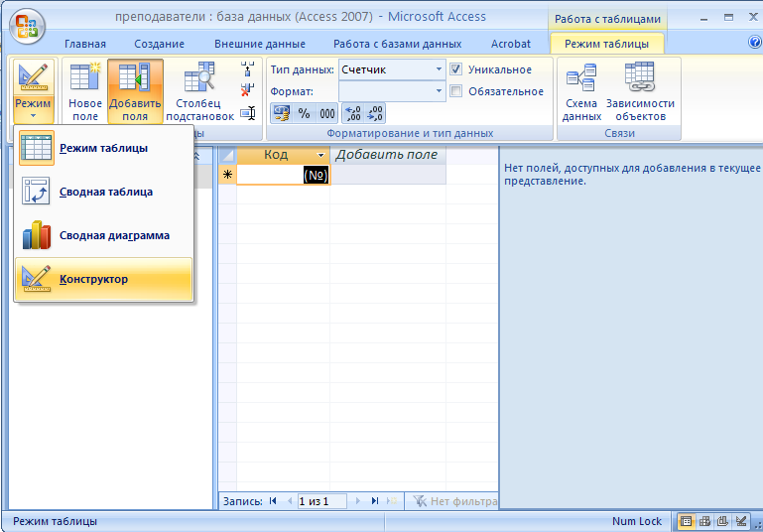
Task: Toggle the Обязательное checkbox
Action: click(456, 91)
